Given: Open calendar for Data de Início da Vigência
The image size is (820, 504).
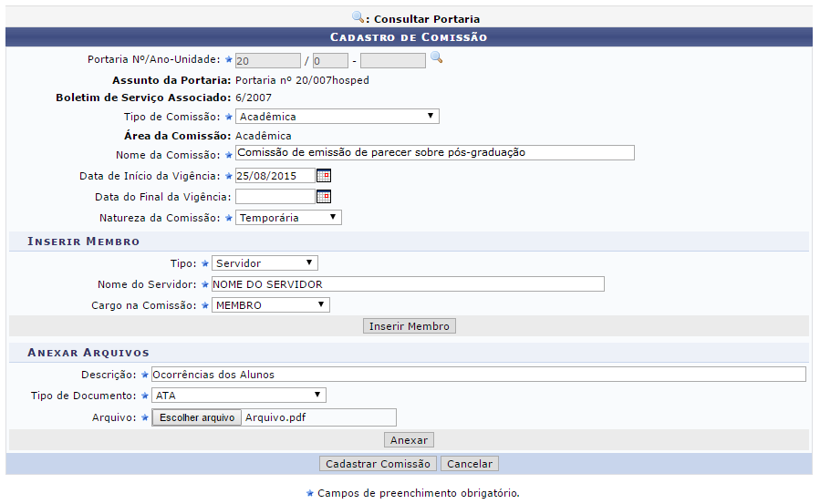Looking at the screenshot, I should tap(323, 176).
